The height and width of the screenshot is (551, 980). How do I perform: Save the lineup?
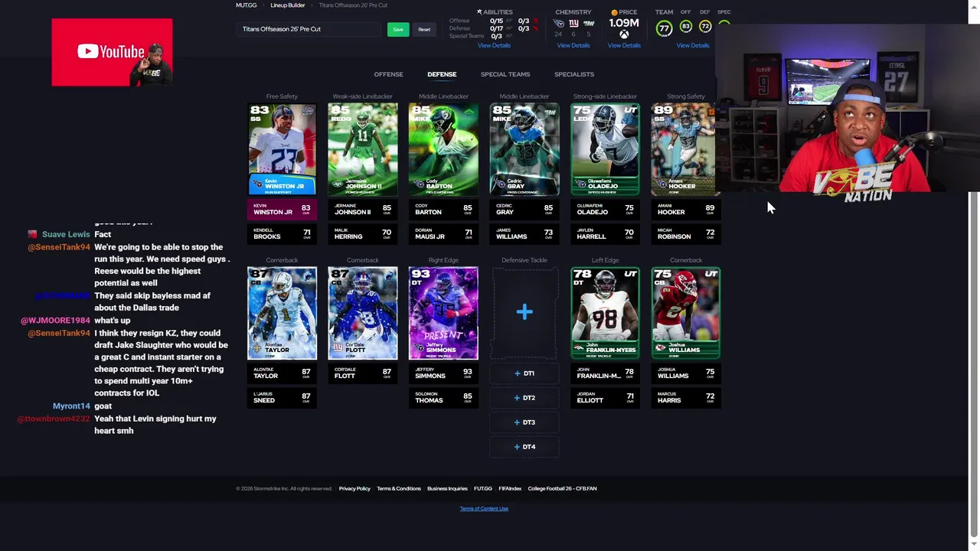tap(397, 29)
